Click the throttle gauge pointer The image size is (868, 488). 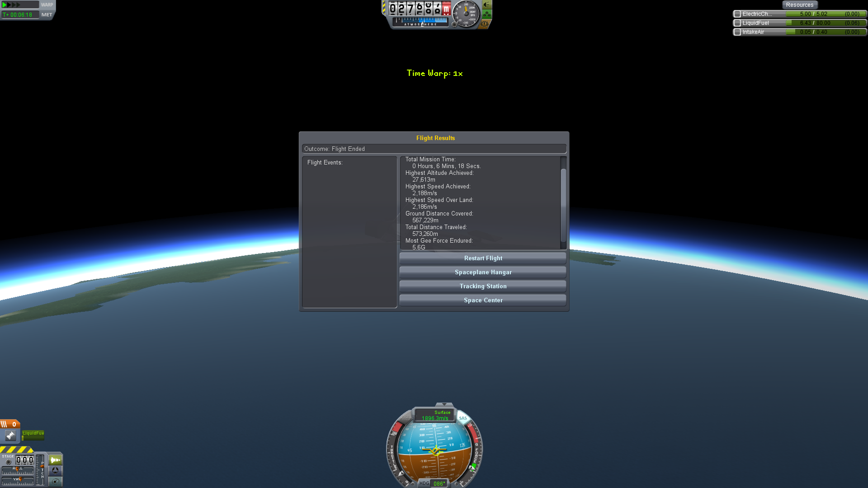401,474
